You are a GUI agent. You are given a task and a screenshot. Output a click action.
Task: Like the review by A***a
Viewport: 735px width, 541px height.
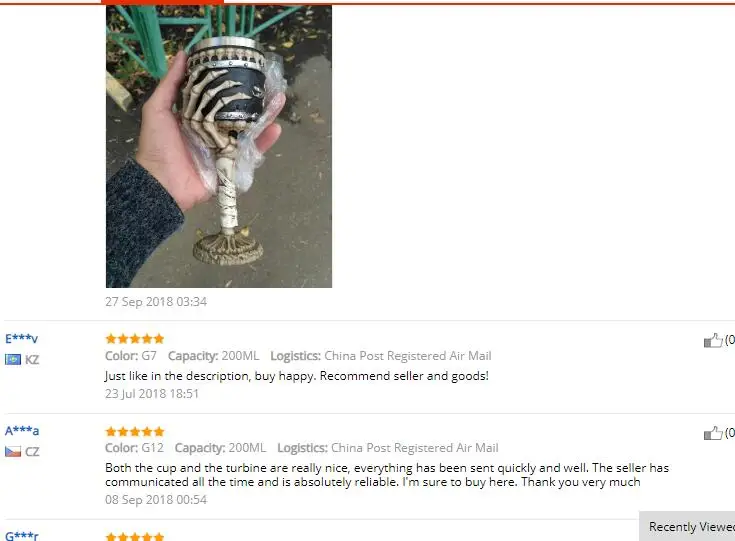(712, 433)
